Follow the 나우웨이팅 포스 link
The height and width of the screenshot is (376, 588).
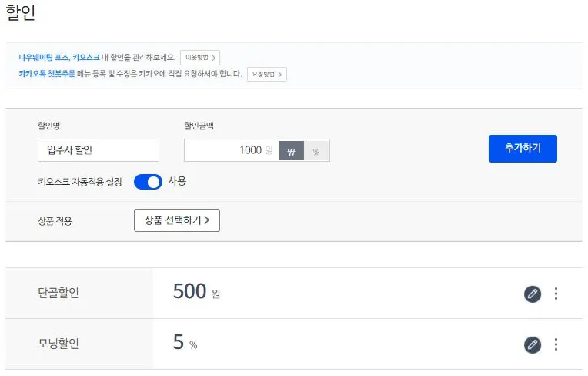click(44, 58)
